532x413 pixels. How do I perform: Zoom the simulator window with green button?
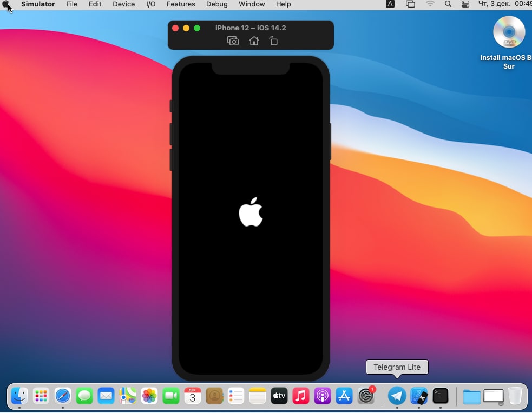pos(197,28)
